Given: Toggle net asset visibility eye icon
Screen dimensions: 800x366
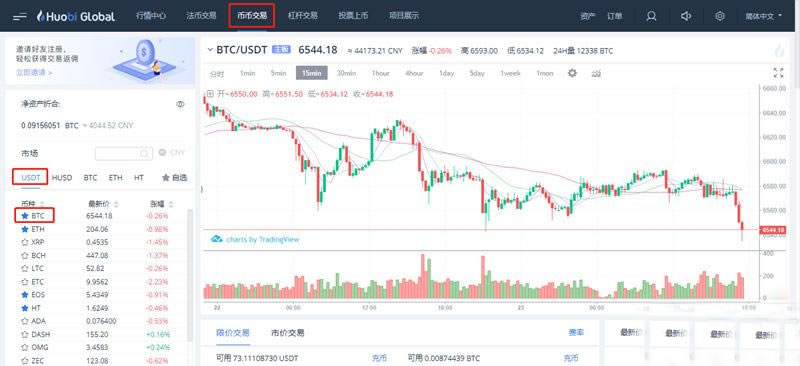Looking at the screenshot, I should (x=180, y=104).
